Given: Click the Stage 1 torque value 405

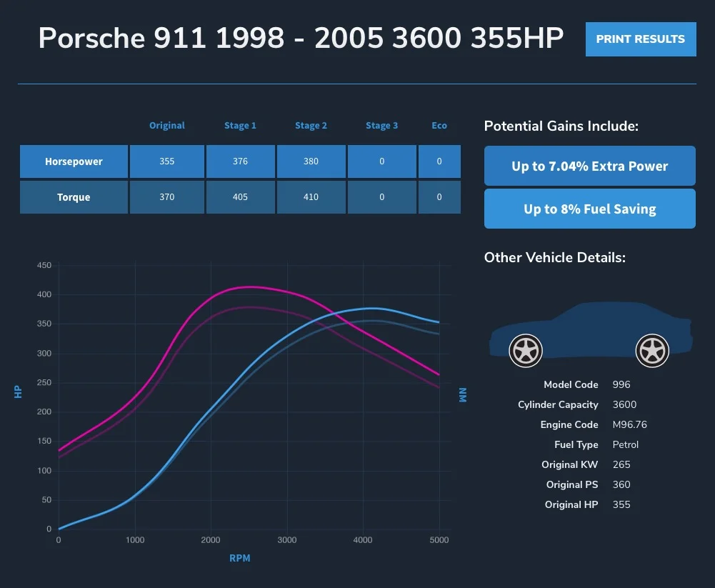Looking at the screenshot, I should [240, 197].
